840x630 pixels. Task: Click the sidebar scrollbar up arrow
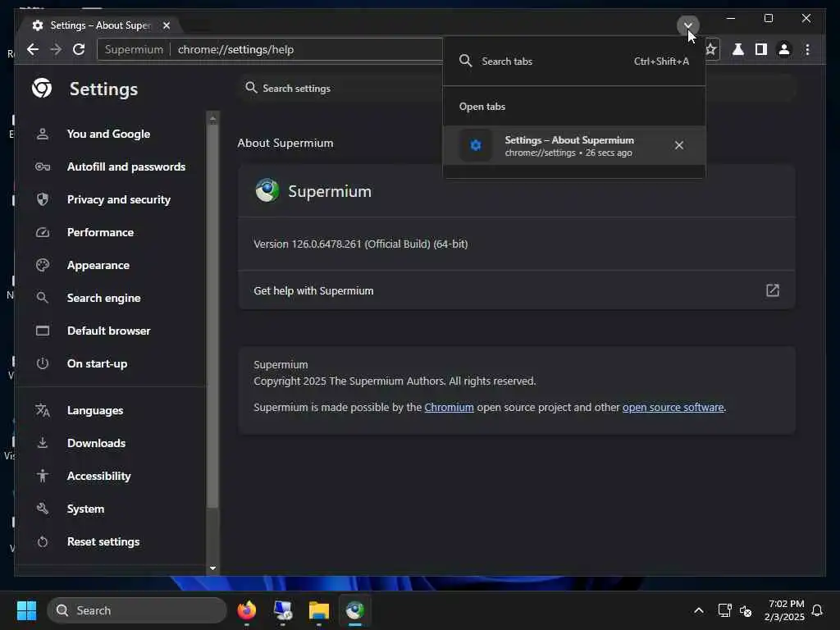(212, 119)
